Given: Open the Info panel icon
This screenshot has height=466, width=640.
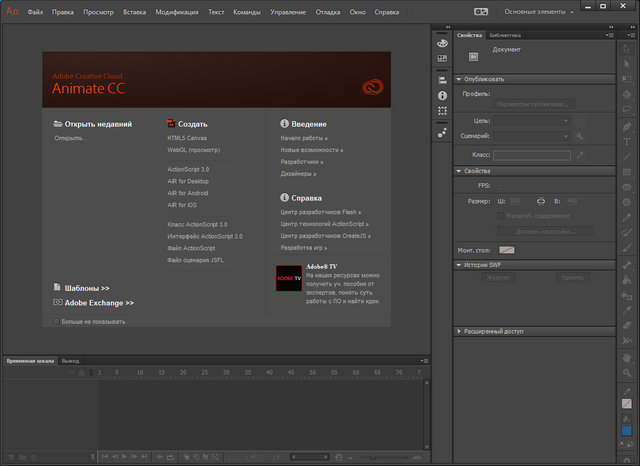Looking at the screenshot, I should [442, 95].
